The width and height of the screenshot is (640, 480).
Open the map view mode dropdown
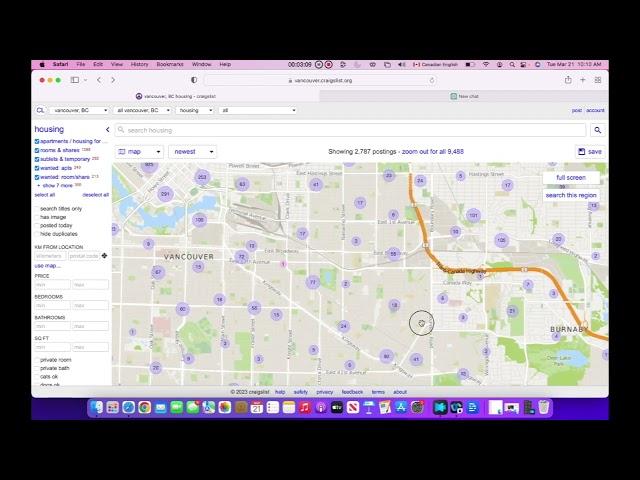139,151
